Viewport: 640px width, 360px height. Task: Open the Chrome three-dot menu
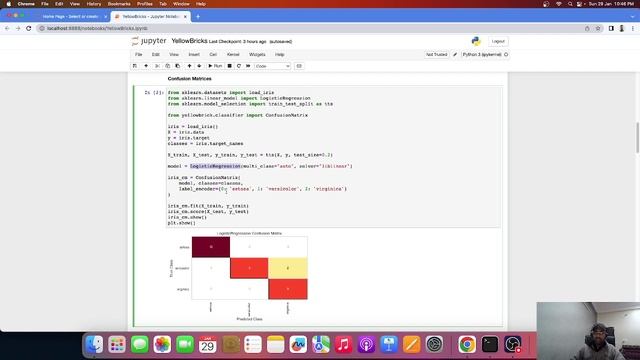[633, 28]
